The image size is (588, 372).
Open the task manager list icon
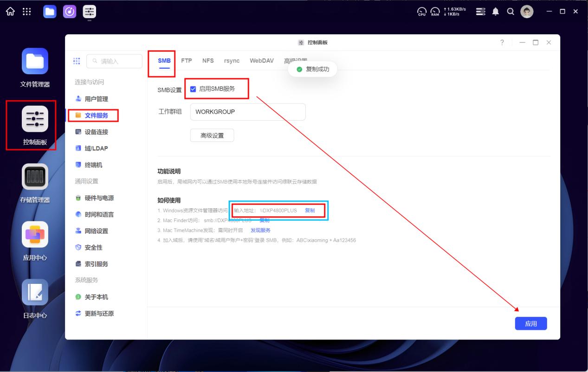click(x=481, y=12)
